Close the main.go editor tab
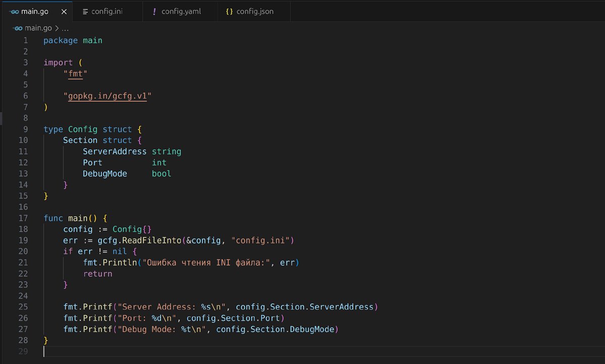Screen dimensions: 605x364 click(64, 11)
